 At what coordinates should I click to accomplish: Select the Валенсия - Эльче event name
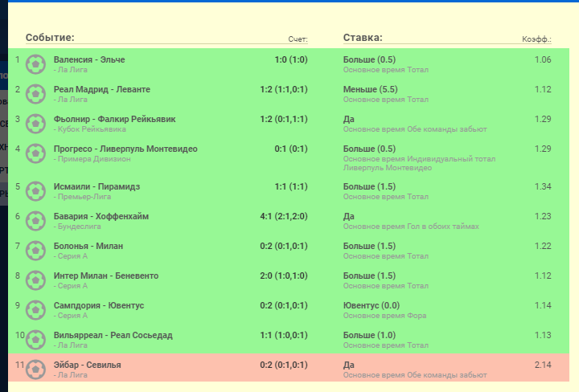[x=89, y=59]
